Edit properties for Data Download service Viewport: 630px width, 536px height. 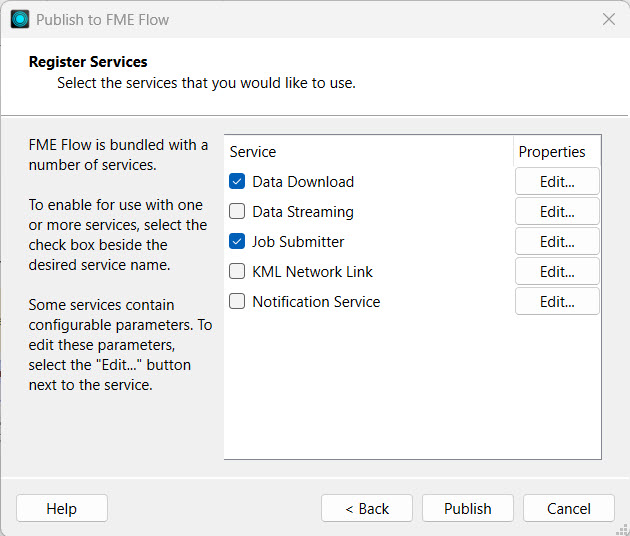click(557, 182)
